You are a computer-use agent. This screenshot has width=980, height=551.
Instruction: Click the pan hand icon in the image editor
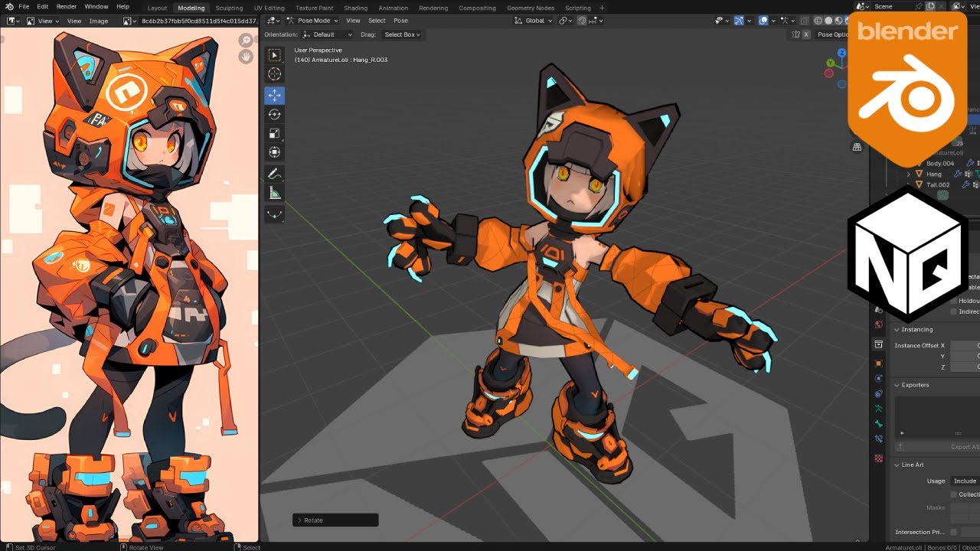246,57
